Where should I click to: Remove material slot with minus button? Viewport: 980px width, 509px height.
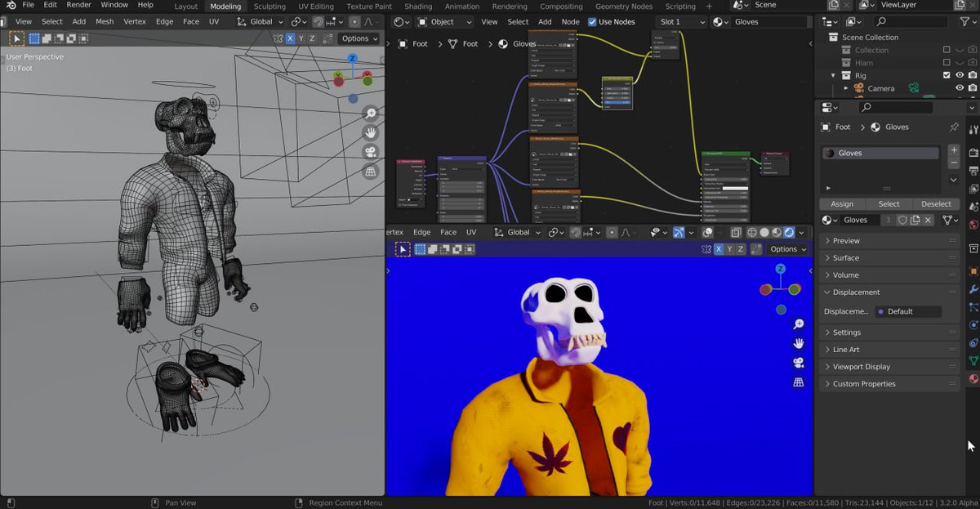[953, 163]
